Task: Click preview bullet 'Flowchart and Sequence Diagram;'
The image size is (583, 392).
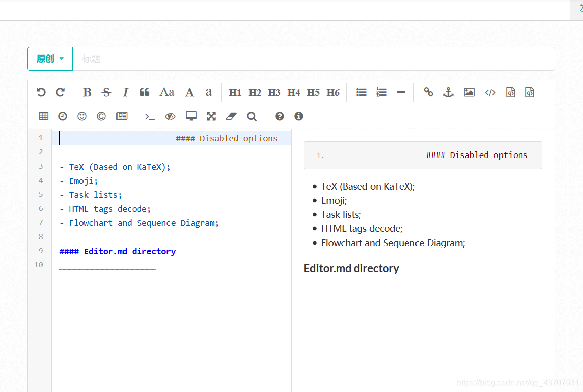Action: [x=393, y=243]
